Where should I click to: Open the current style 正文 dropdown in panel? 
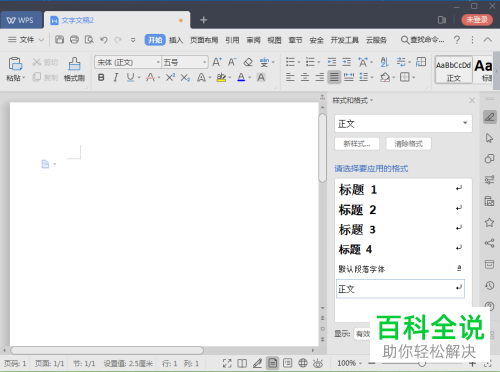465,123
